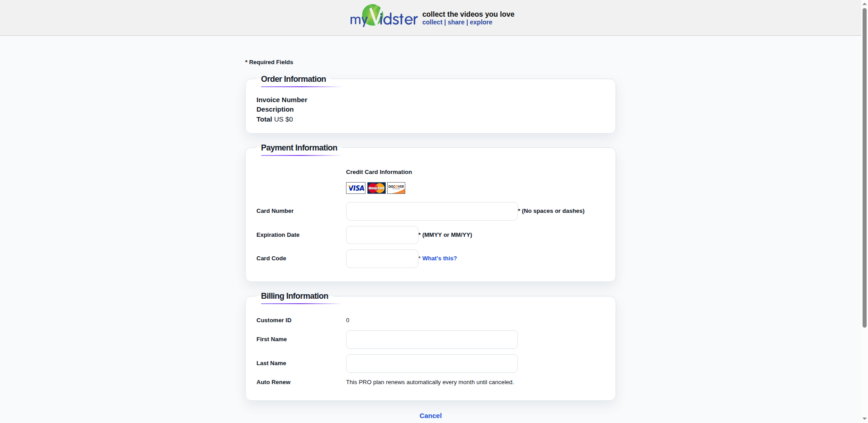The image size is (868, 423).
Task: Click the "Invoice Number" label
Action: point(282,100)
